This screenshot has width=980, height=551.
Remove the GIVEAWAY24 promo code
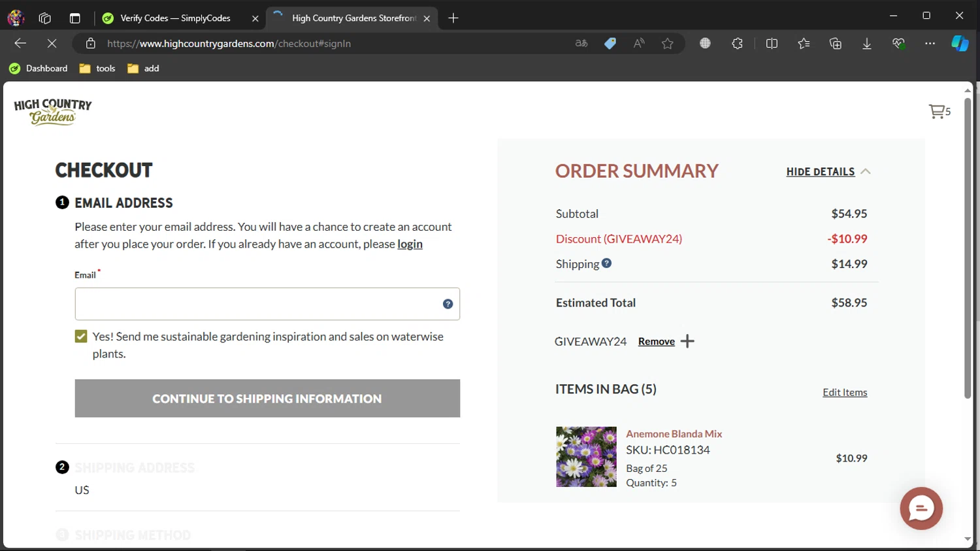pos(656,341)
